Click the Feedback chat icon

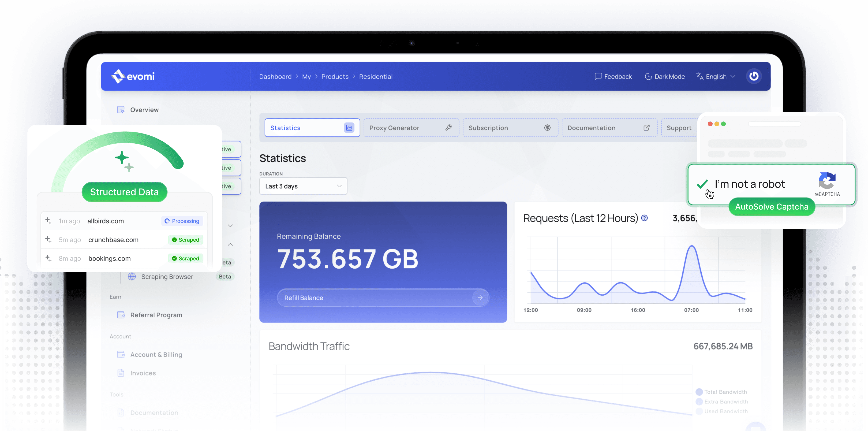click(x=598, y=76)
